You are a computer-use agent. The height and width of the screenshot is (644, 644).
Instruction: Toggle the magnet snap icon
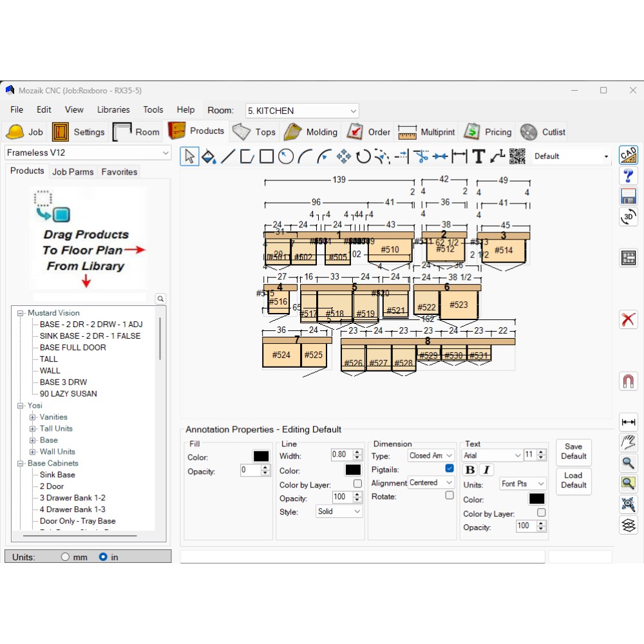tap(628, 381)
